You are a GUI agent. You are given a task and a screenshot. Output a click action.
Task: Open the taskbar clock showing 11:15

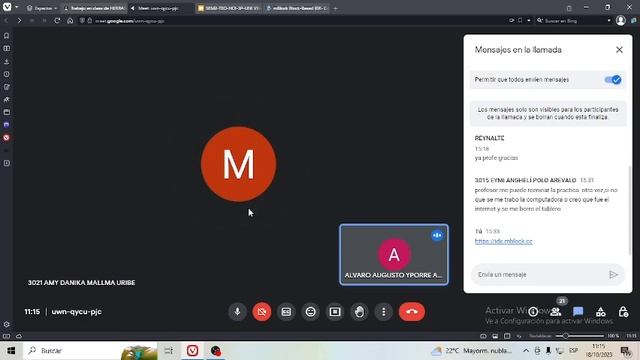(x=598, y=351)
